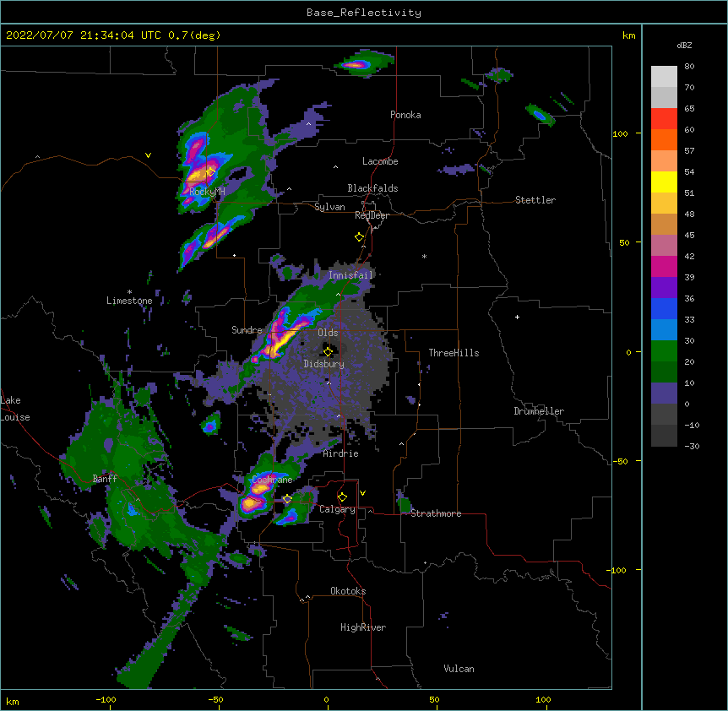
Task: Click the light gray 70-80 dBZ legend swatch
Action: [x=664, y=76]
